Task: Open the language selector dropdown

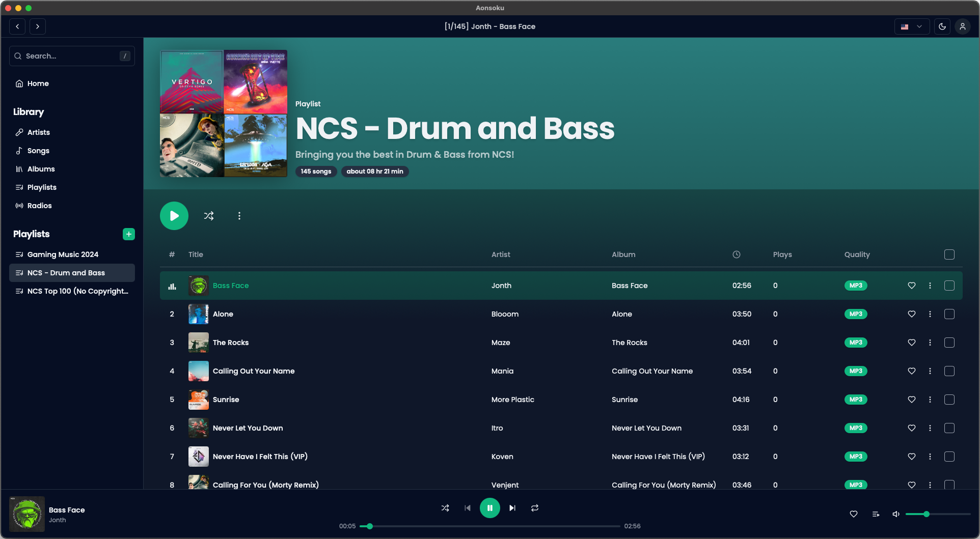Action: click(911, 26)
